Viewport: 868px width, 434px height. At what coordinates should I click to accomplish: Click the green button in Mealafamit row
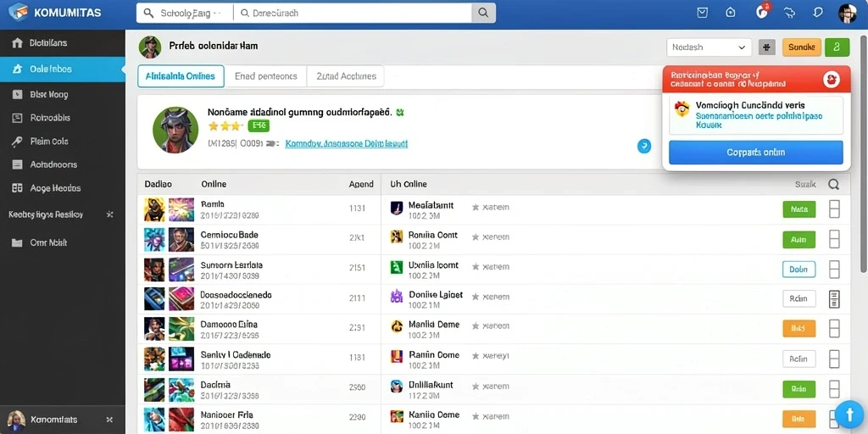tap(798, 209)
